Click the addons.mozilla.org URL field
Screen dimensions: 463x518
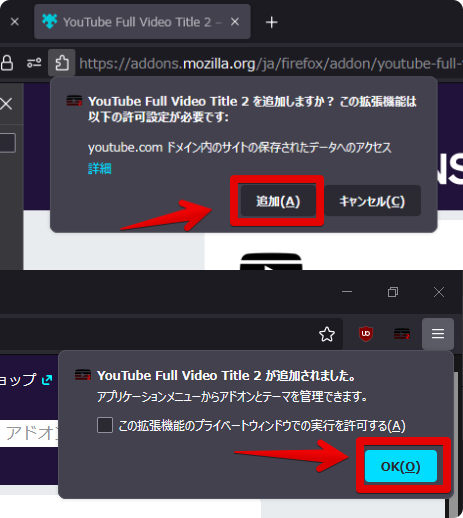coord(270,63)
